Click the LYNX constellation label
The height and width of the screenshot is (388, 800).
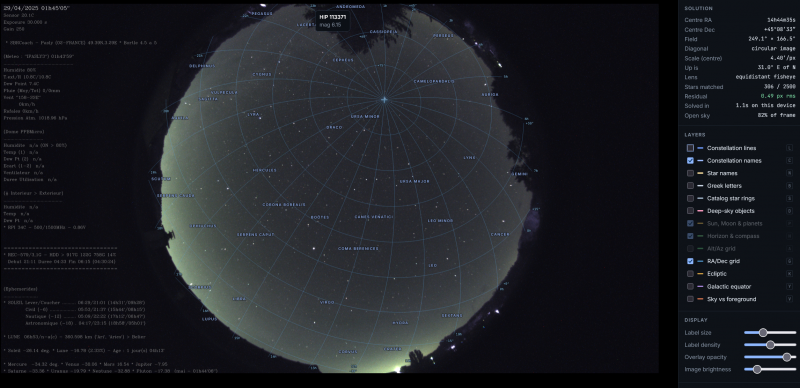469,157
